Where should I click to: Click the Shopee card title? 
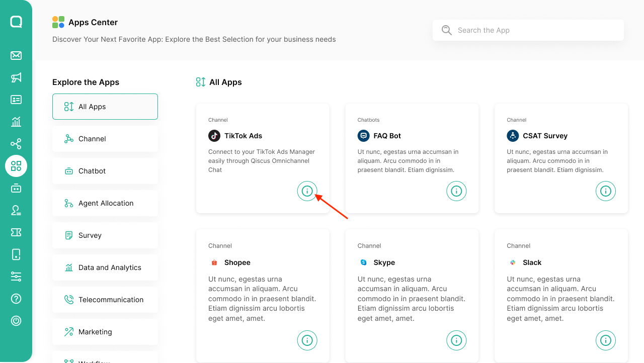pyautogui.click(x=237, y=262)
